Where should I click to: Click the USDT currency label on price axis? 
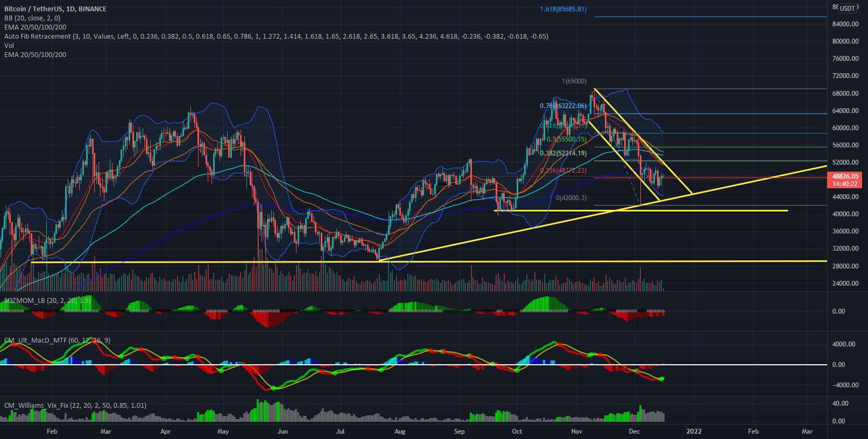[x=848, y=8]
